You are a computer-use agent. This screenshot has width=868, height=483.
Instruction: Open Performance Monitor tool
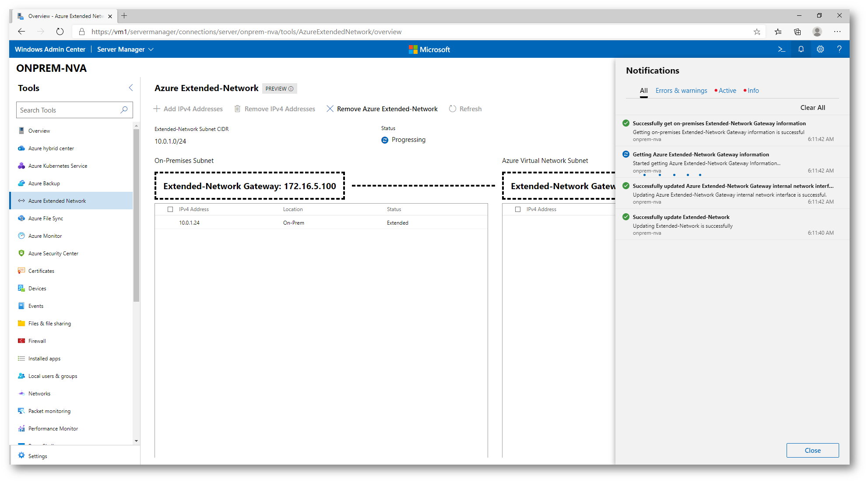click(71, 429)
